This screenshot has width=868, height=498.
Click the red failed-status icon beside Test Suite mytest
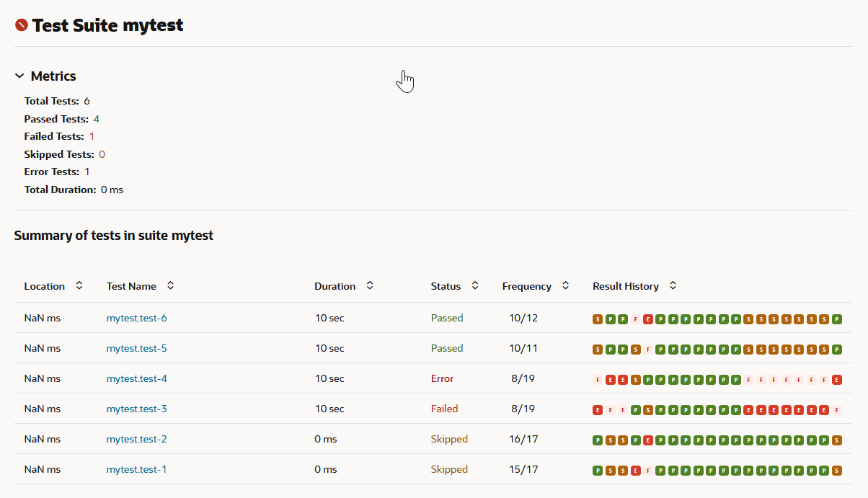[x=22, y=25]
